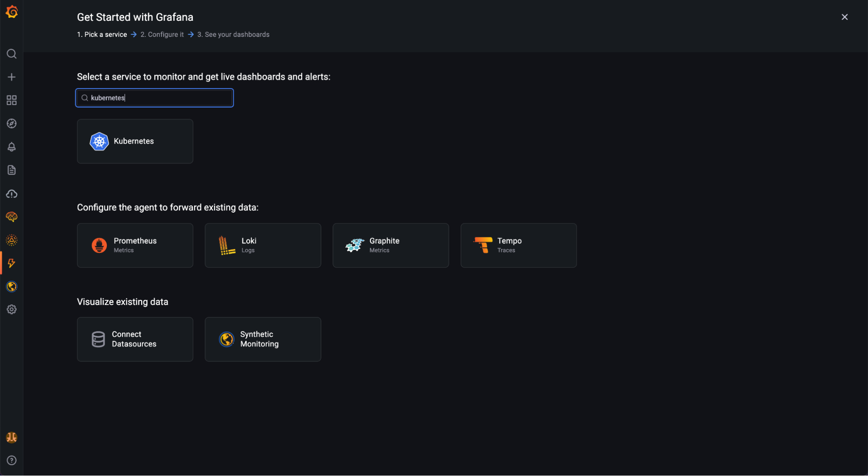Click the lightning bolt onboarding sidebar icon
The image size is (868, 476).
(12, 263)
